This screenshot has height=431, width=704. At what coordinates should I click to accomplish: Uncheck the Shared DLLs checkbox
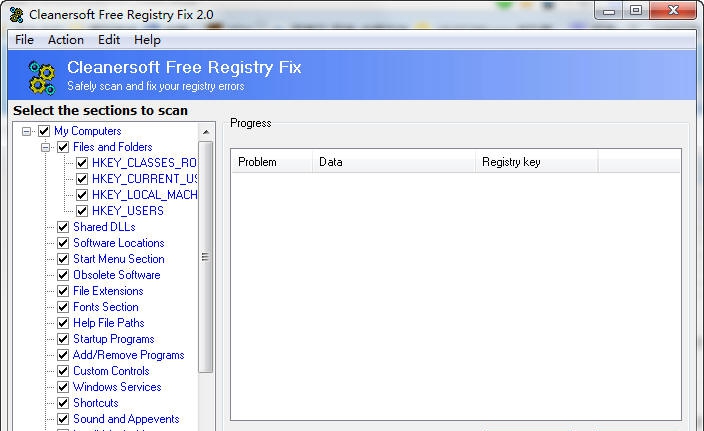click(x=63, y=227)
